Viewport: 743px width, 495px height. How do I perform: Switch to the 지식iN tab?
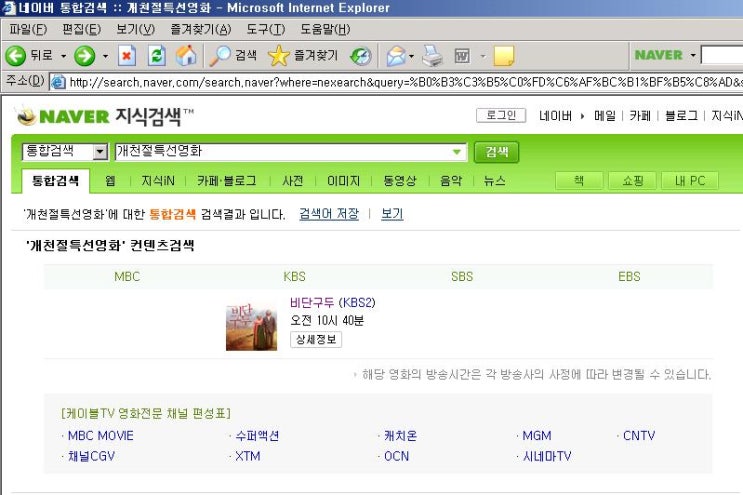[x=158, y=181]
